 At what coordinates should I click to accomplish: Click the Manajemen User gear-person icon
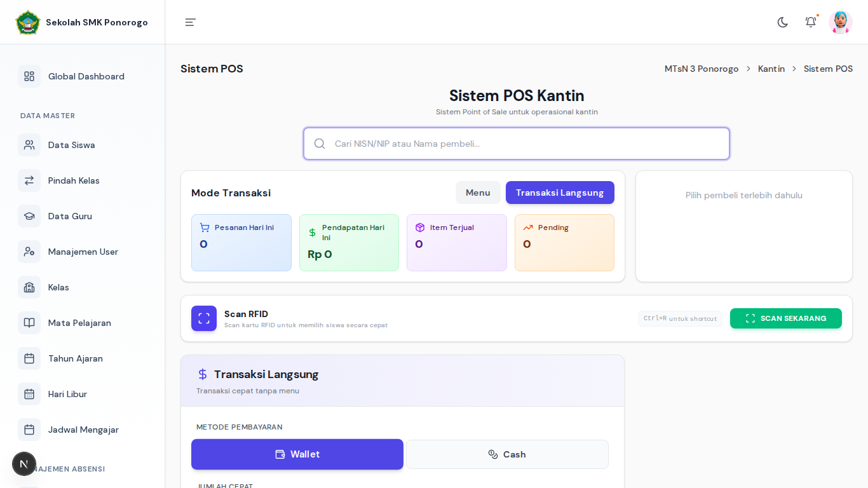coord(29,252)
